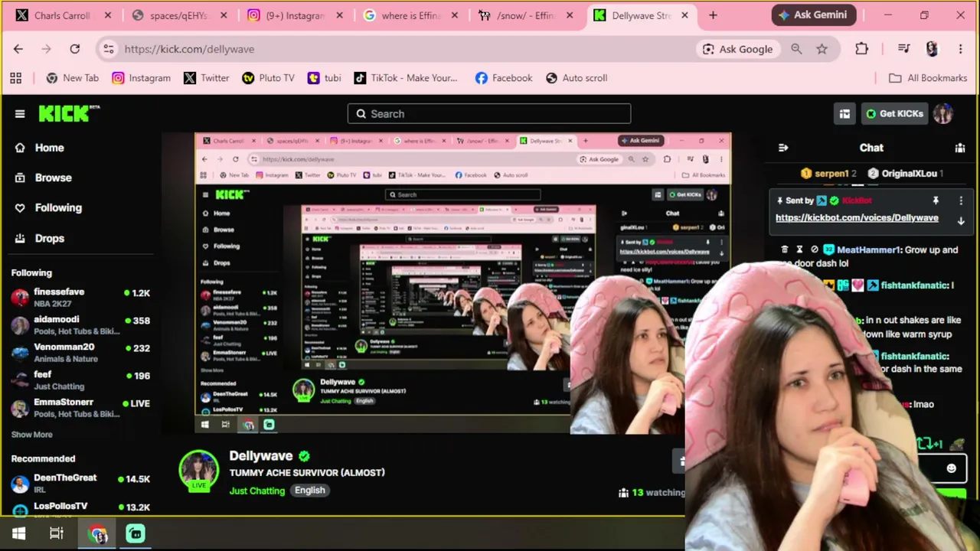Open Pluto TV bookmark
The height and width of the screenshot is (551, 980).
268,78
